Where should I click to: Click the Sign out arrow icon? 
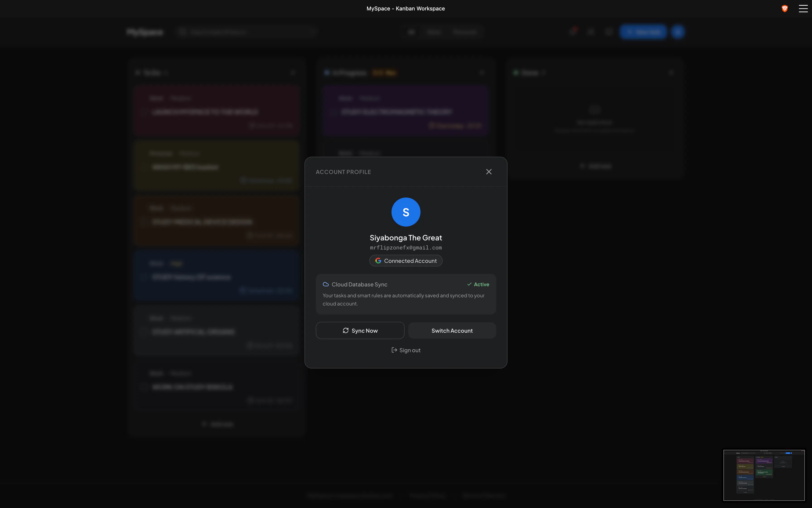pos(394,350)
